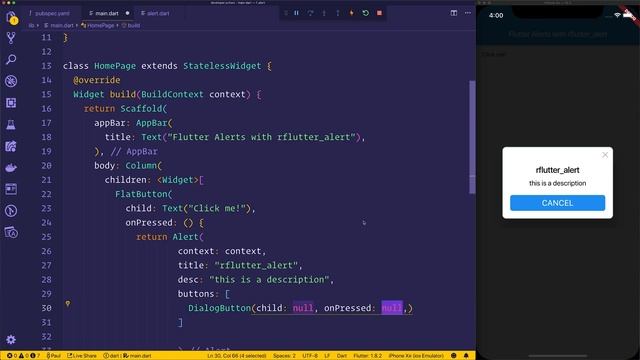
Task: Restart the debug session with green arrow
Action: point(366,13)
